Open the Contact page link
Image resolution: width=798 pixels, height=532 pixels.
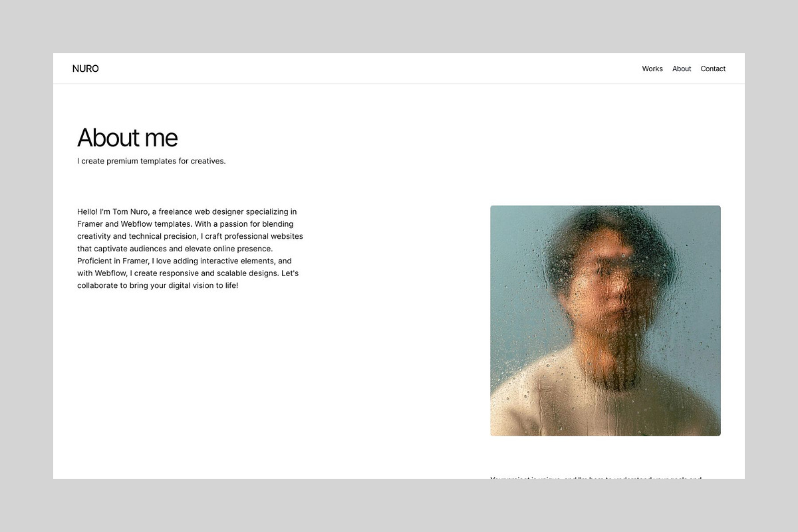coord(713,68)
